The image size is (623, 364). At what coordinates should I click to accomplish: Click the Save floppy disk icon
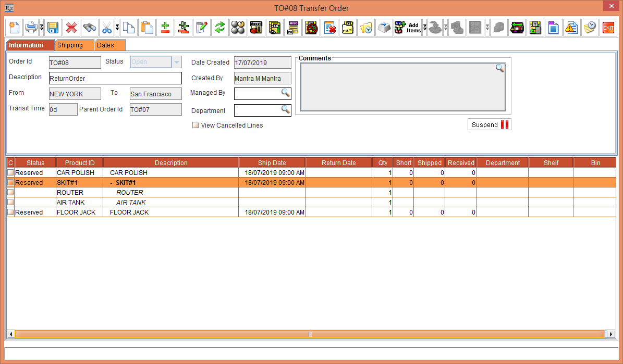[x=52, y=28]
